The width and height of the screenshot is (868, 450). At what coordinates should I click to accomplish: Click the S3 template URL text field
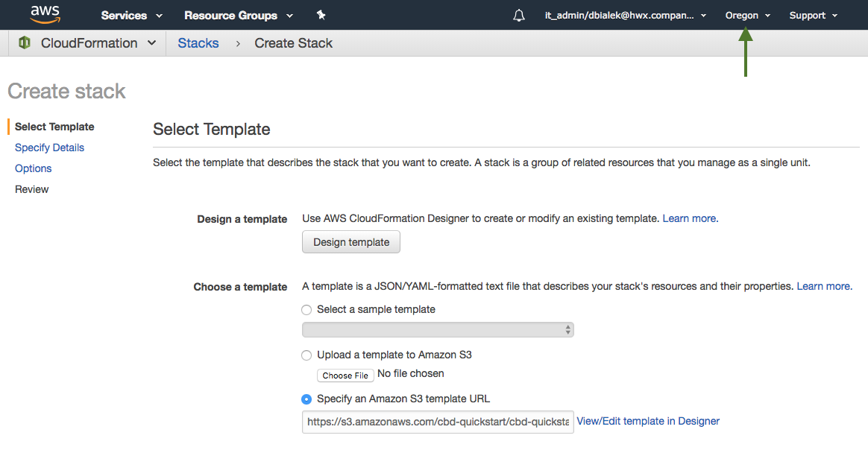pyautogui.click(x=438, y=422)
